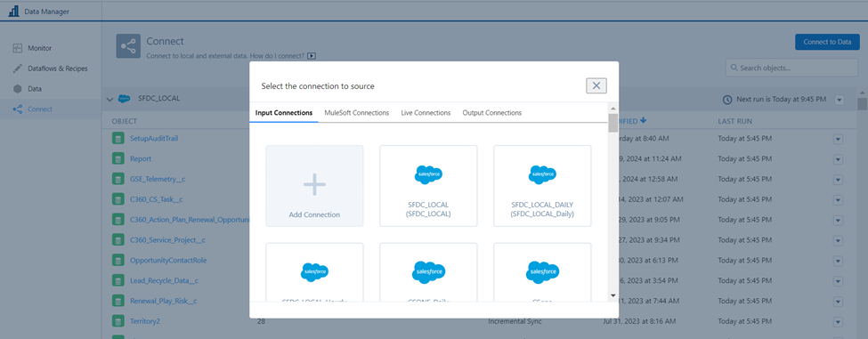This screenshot has width=868, height=339.
Task: Click the Lead_Recycle_Data__c object icon
Action: 118,280
